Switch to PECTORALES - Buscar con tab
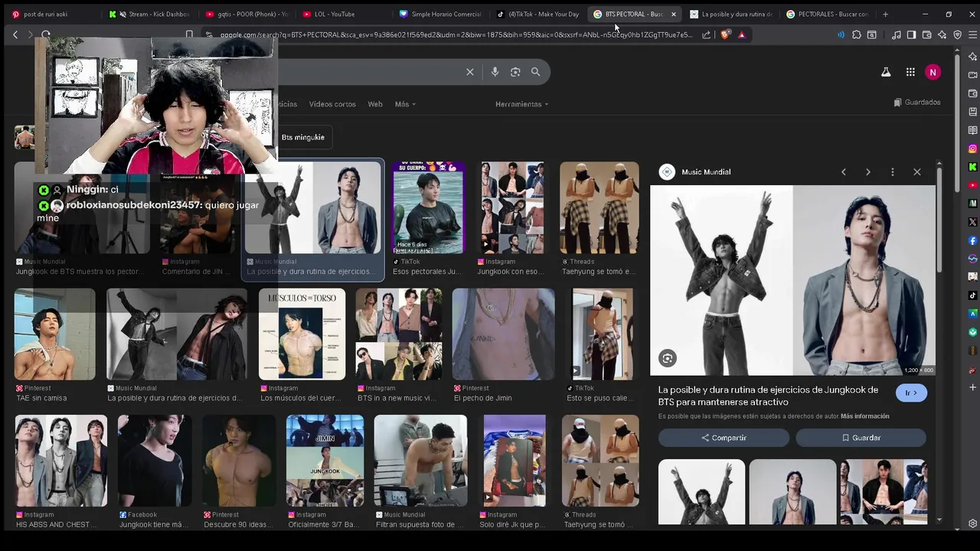 (827, 14)
